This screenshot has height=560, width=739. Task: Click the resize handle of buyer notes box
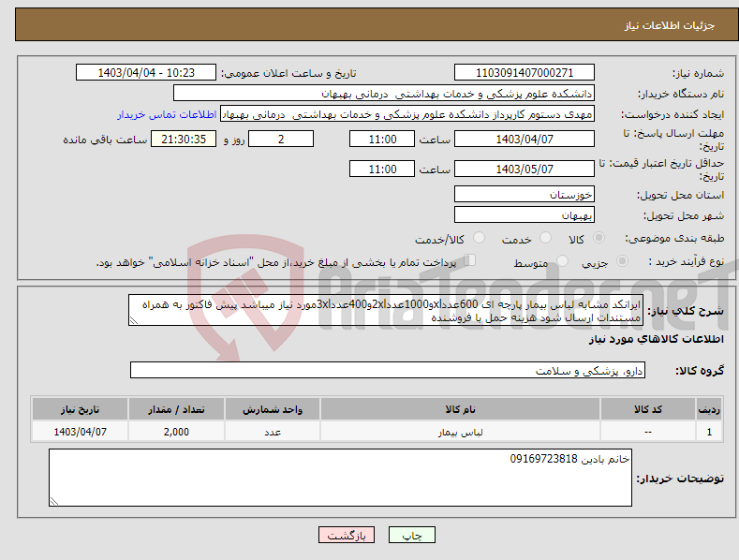coord(54,501)
